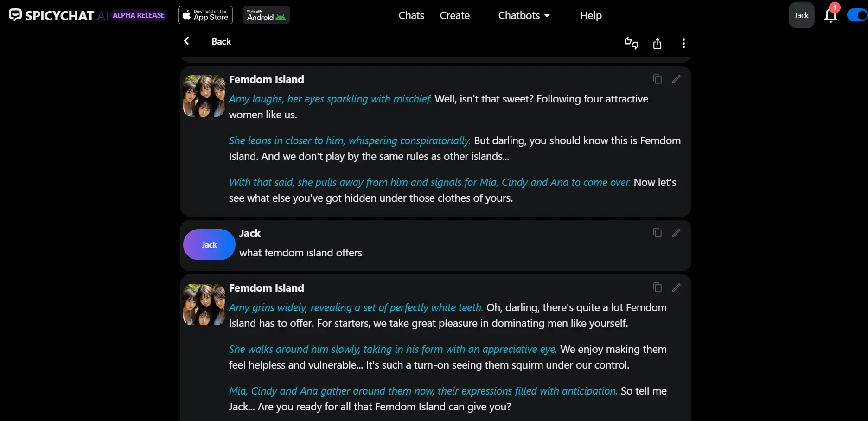Toggle the blue switch in the header

pyautogui.click(x=857, y=15)
